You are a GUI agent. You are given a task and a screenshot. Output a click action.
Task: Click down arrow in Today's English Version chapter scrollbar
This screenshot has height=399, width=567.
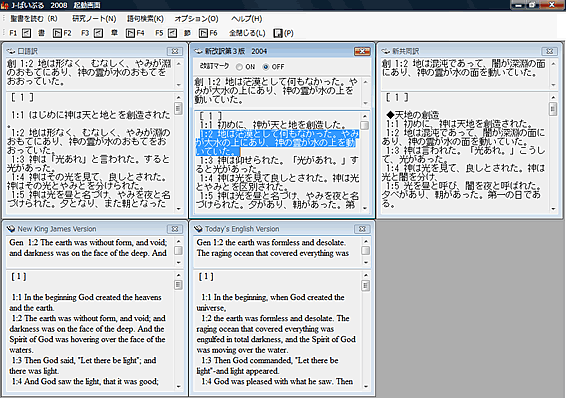(x=366, y=386)
